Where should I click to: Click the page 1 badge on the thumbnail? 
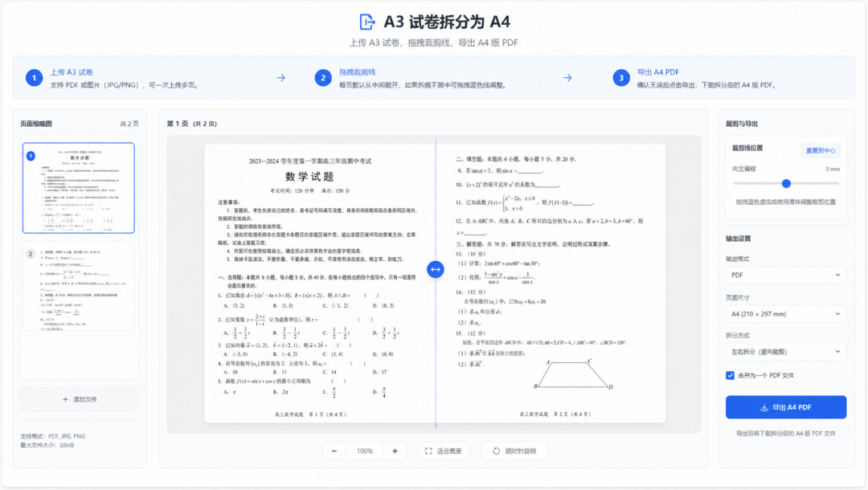tap(31, 156)
